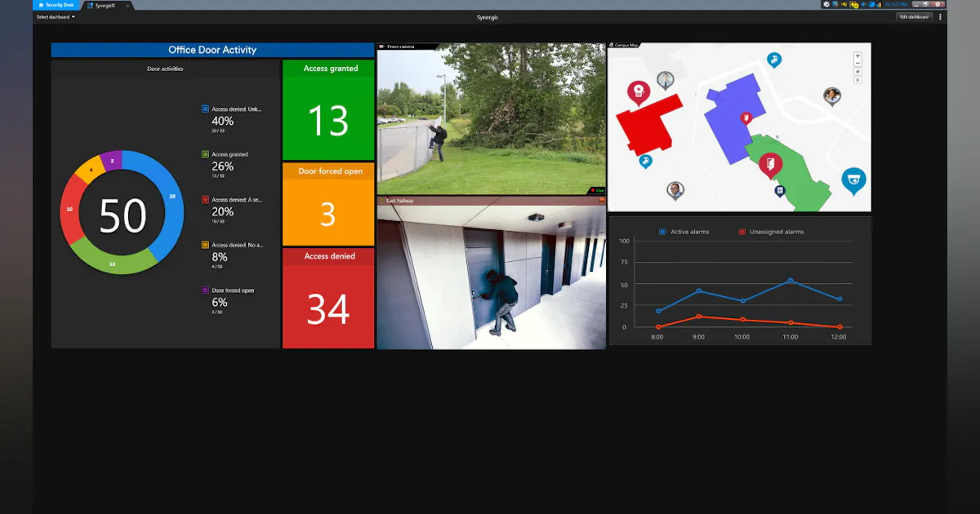Select the large red door pin on green building
Screen dimensions: 980x514
pyautogui.click(x=768, y=165)
